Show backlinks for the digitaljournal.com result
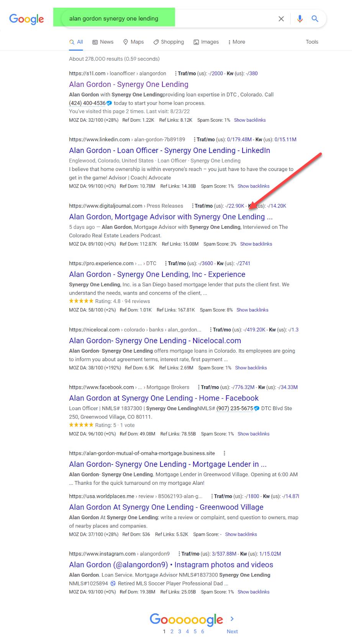352x644 pixels. (256, 244)
